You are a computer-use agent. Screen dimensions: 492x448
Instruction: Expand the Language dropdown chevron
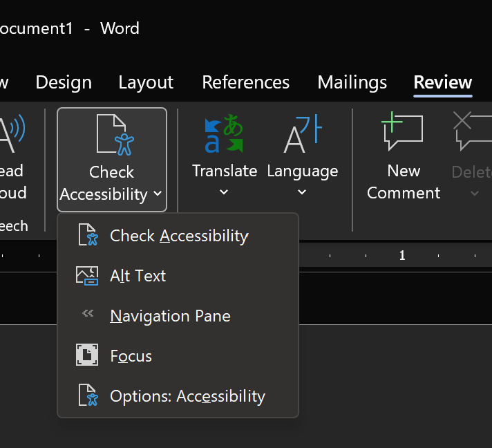click(302, 192)
